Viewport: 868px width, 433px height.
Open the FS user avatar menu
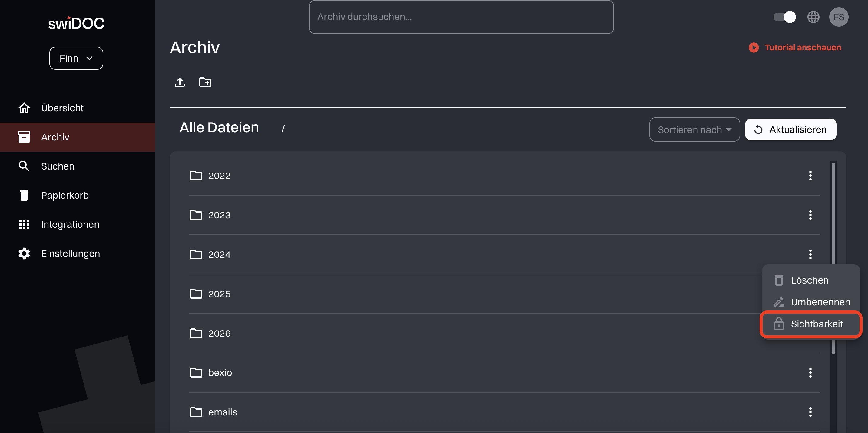pos(838,17)
